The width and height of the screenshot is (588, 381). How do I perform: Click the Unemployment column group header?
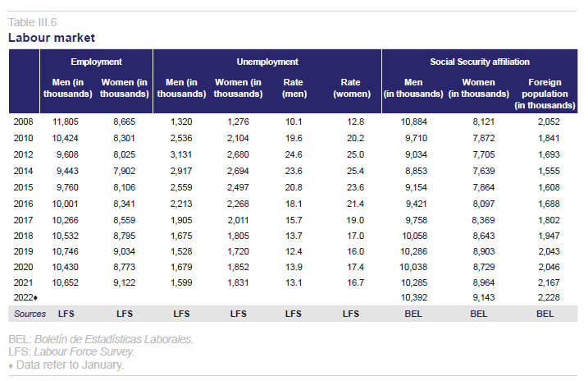pos(267,62)
